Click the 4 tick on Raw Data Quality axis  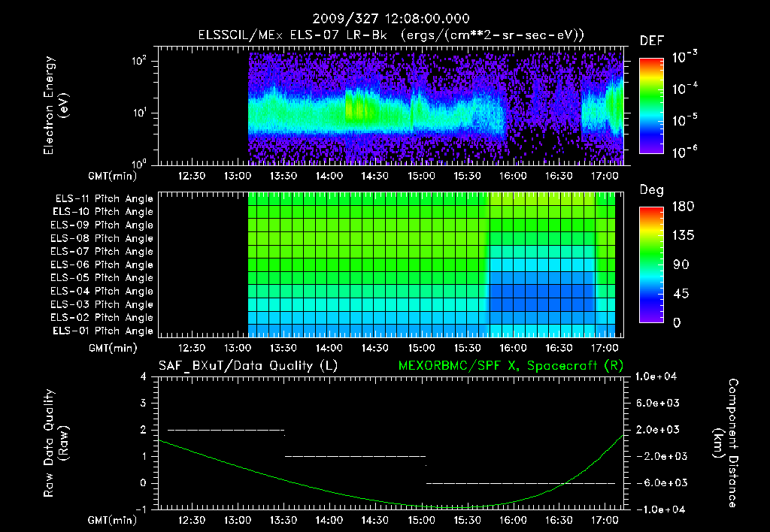(143, 377)
